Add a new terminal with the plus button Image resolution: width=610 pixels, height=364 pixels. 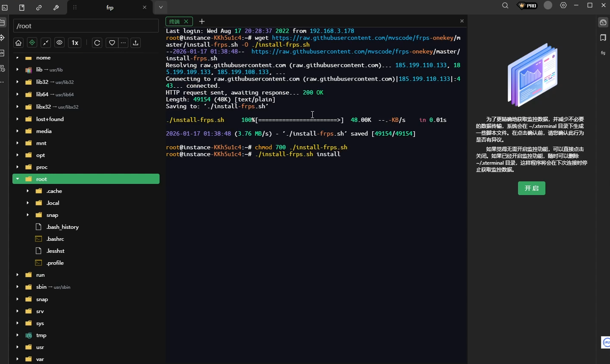(202, 21)
